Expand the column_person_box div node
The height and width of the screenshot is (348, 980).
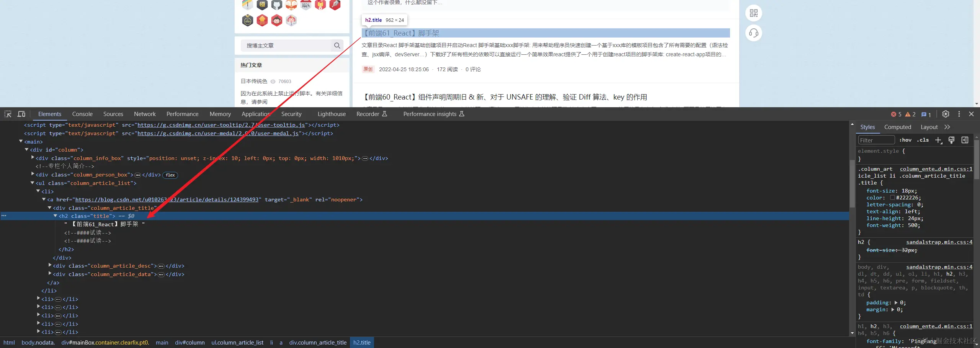point(33,175)
